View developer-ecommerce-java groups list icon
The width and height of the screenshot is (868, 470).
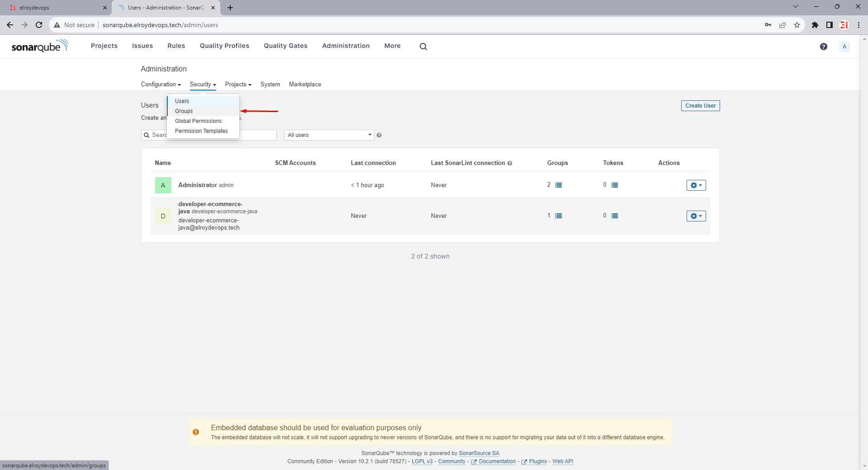tap(559, 216)
